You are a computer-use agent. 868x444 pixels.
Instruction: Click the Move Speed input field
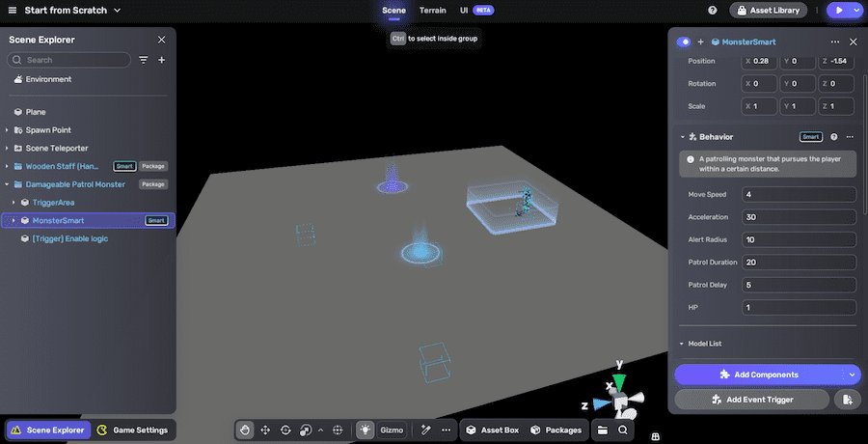pos(799,195)
